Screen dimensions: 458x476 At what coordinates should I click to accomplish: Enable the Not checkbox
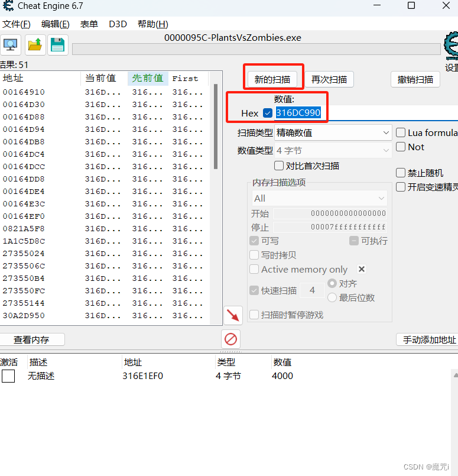(401, 147)
